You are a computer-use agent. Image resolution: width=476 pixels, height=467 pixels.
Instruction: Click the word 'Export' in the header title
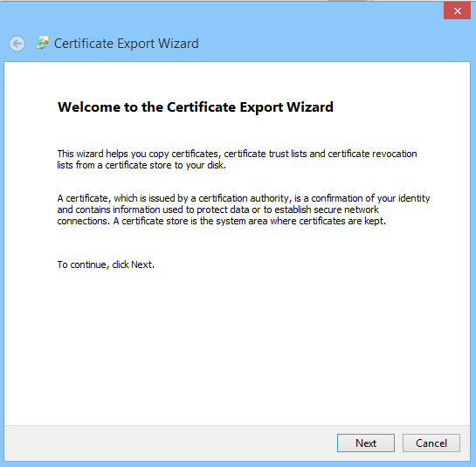point(135,44)
